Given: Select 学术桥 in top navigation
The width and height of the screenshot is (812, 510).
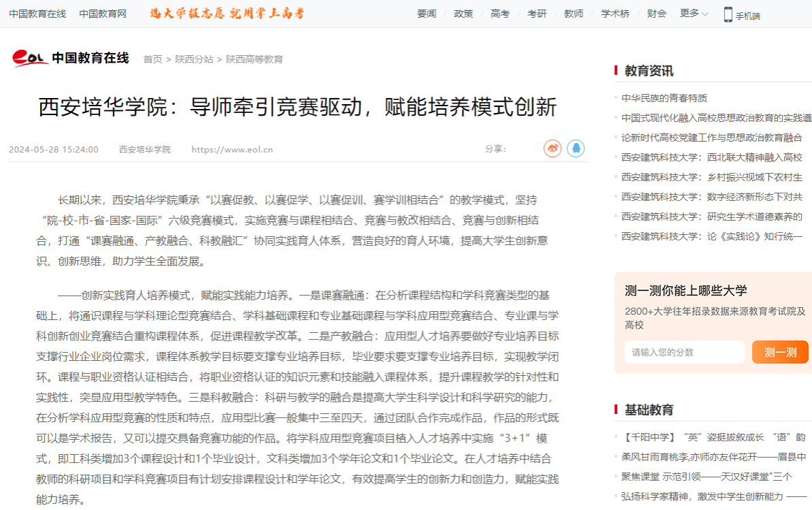Looking at the screenshot, I should tap(614, 14).
